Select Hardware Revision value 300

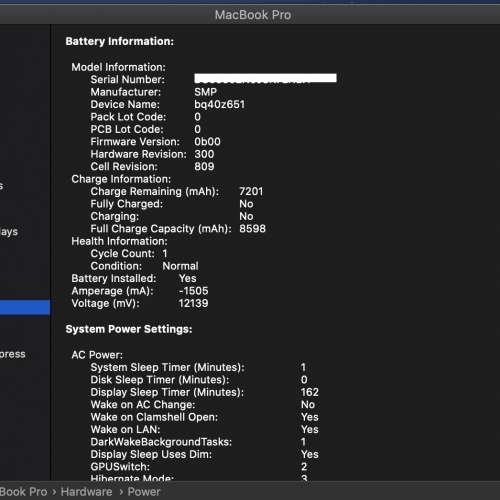click(x=204, y=154)
